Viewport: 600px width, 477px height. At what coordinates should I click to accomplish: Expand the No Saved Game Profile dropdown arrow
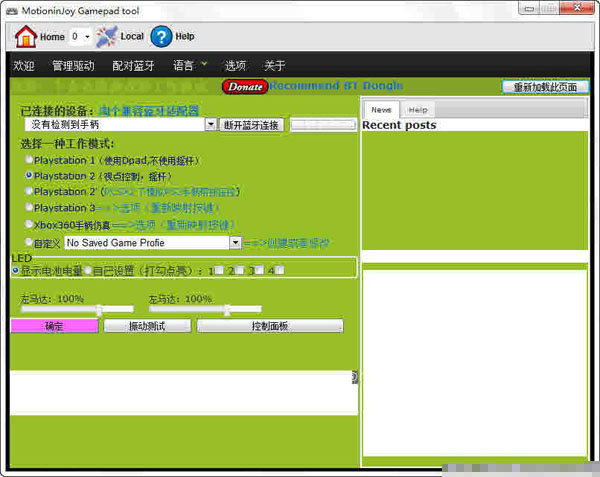coord(235,243)
